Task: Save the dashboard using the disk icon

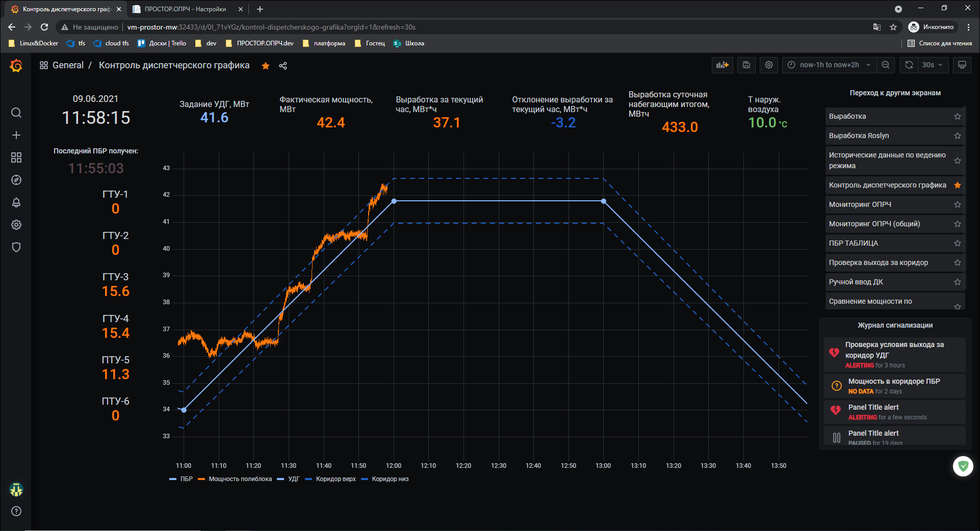Action: tap(746, 65)
